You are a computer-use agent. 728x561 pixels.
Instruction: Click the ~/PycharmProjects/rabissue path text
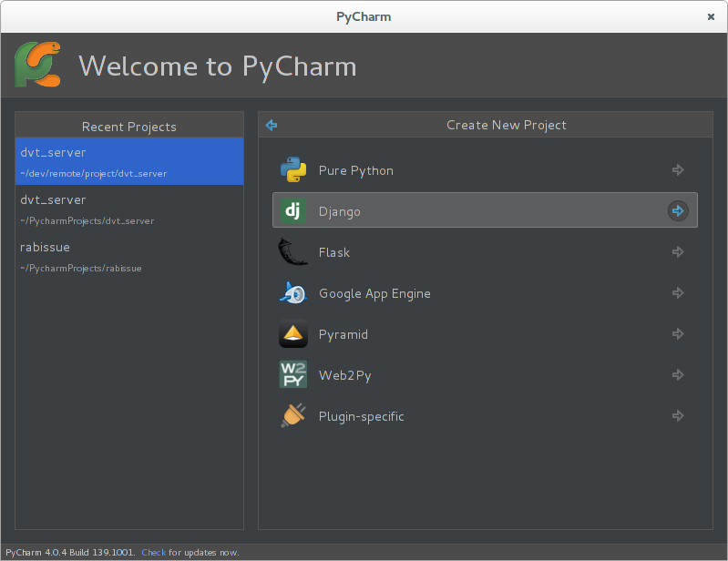[x=81, y=268]
